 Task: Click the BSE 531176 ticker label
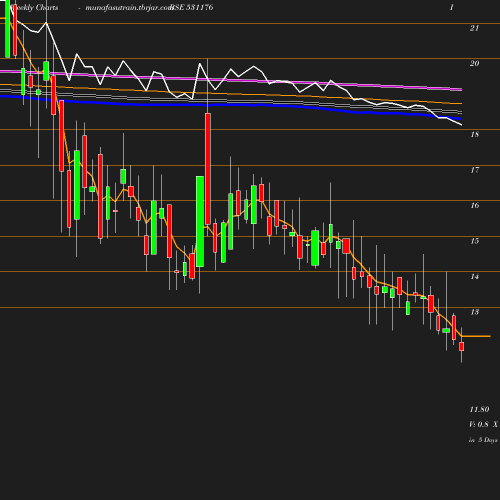192,7
